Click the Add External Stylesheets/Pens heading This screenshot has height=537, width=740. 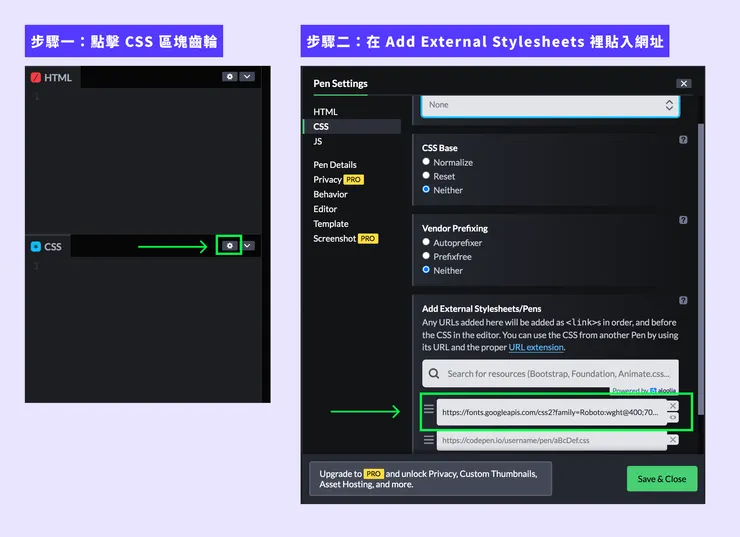tap(481, 309)
